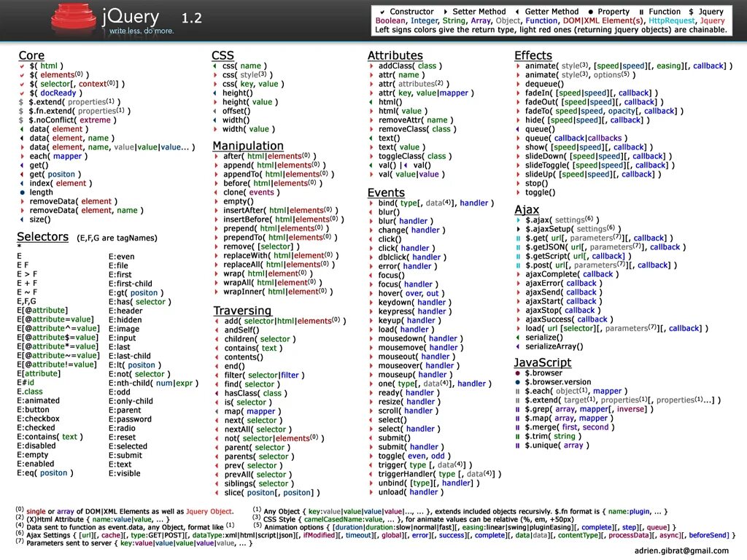Click the HttpRequest type in the legend
The height and width of the screenshot is (560, 747).
tap(672, 21)
